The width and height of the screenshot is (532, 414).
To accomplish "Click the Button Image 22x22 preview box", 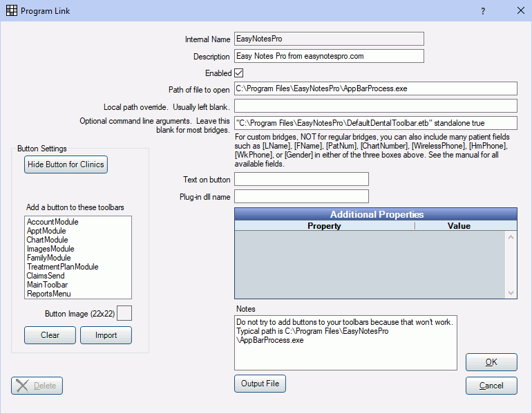I will pyautogui.click(x=124, y=313).
